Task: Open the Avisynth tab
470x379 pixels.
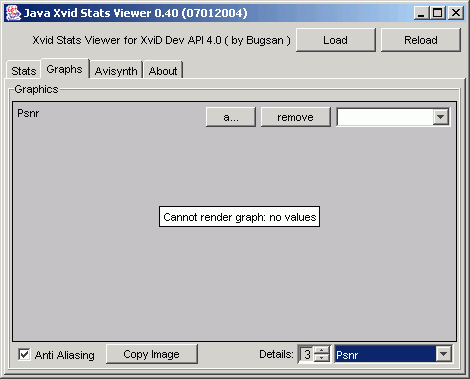Action: click(116, 71)
